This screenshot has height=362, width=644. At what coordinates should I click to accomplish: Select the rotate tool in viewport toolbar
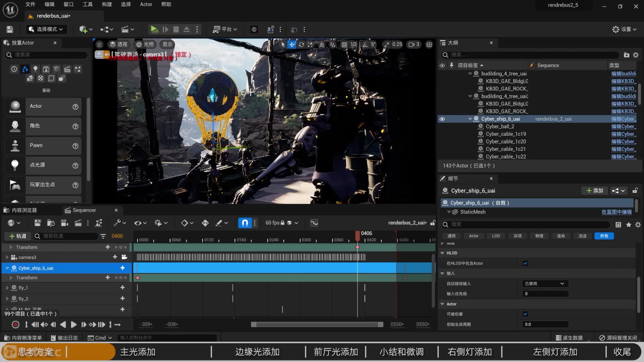pyautogui.click(x=301, y=45)
